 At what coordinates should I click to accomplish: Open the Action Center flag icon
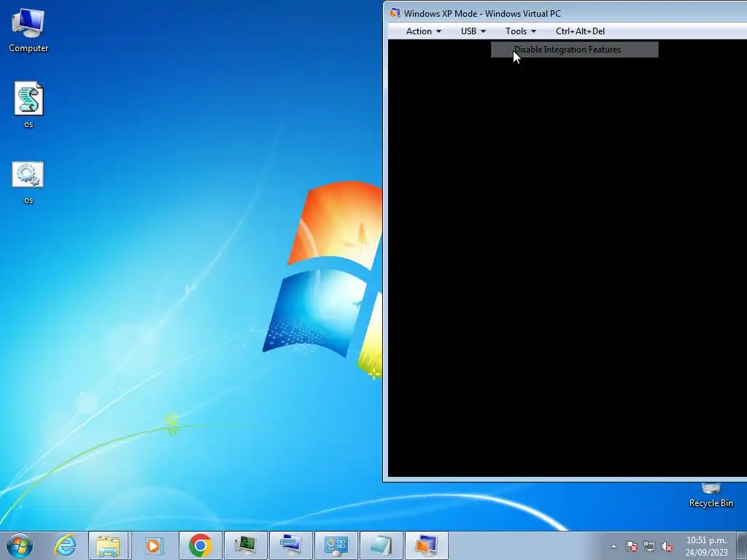click(631, 546)
